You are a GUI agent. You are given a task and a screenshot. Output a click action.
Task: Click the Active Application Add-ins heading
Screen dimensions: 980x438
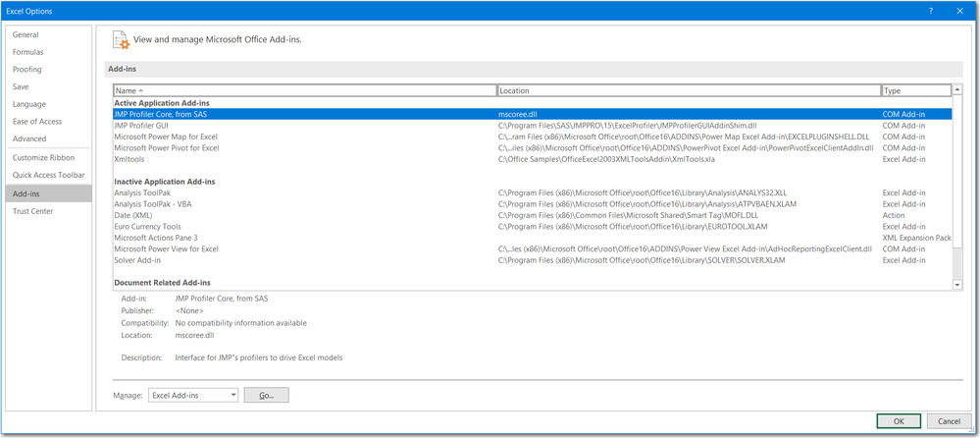tap(161, 102)
